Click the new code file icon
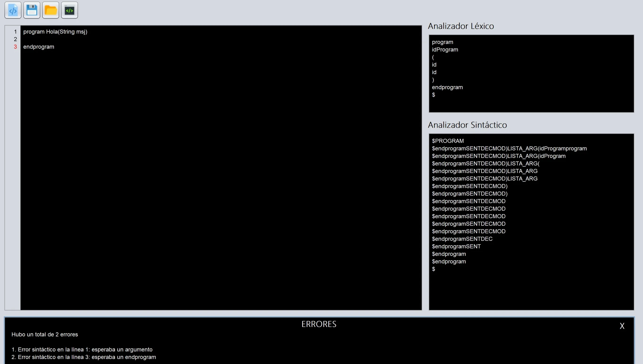Viewport: 643px width, 364px height. point(13,10)
